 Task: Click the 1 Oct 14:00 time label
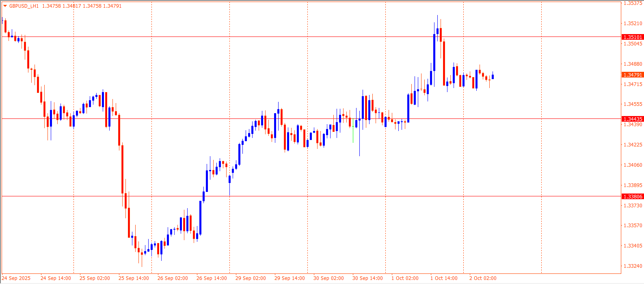pyautogui.click(x=444, y=278)
